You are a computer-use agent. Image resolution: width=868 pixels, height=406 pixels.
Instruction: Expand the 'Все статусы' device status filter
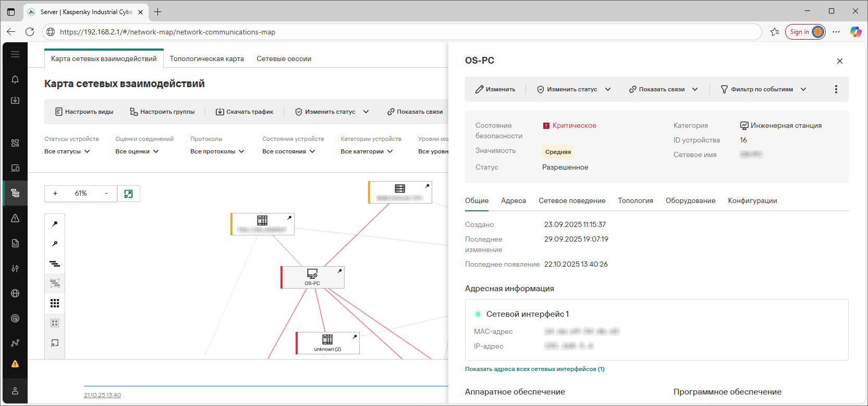click(67, 151)
